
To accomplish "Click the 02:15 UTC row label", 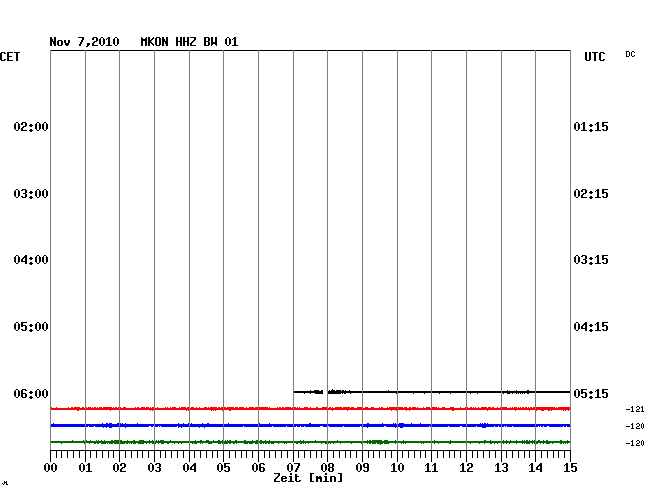I will tap(591, 194).
